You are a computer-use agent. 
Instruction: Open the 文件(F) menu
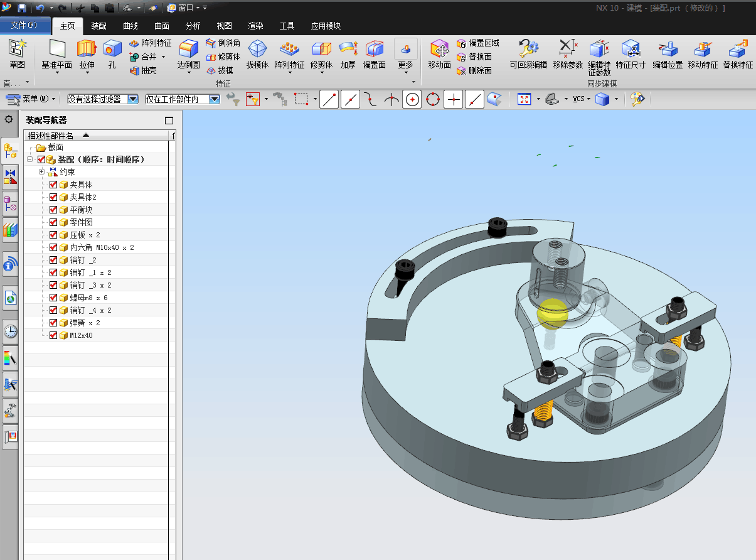pos(24,26)
